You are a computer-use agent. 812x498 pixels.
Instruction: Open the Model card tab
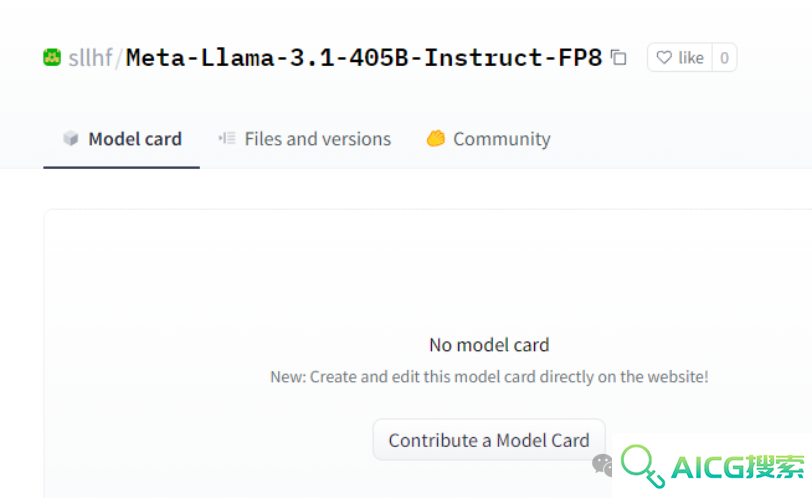tap(122, 139)
